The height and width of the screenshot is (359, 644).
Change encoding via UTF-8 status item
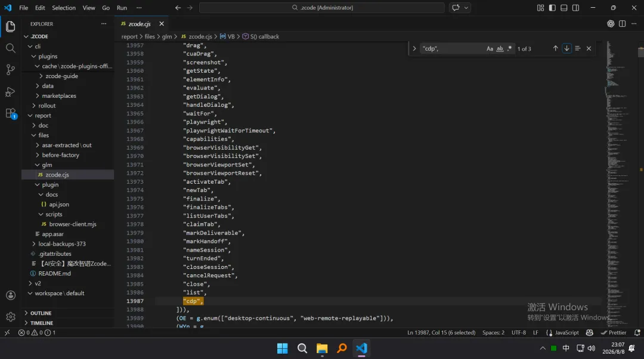click(519, 333)
